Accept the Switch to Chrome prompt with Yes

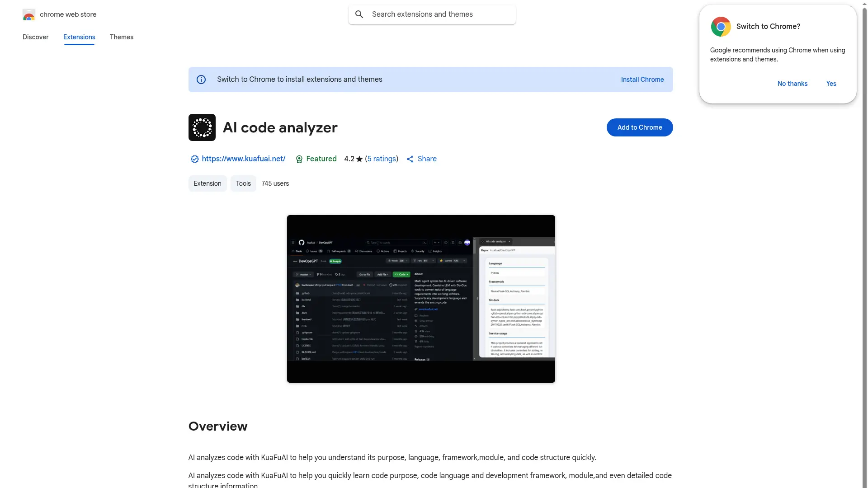831,84
